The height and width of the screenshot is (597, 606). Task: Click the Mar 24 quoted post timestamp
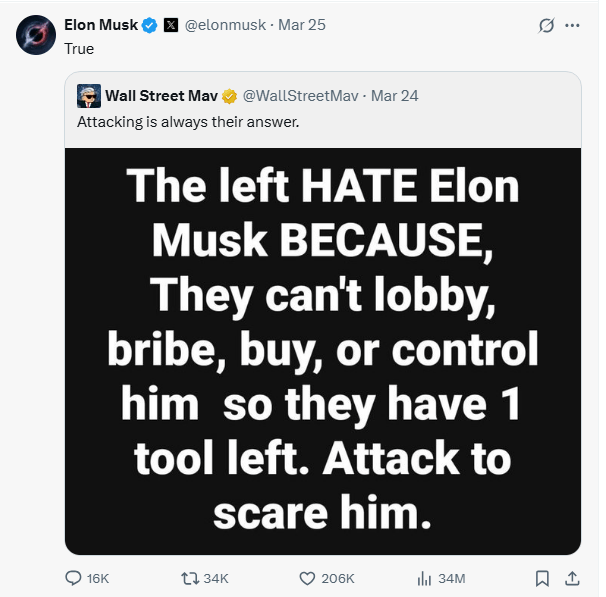[x=394, y=96]
